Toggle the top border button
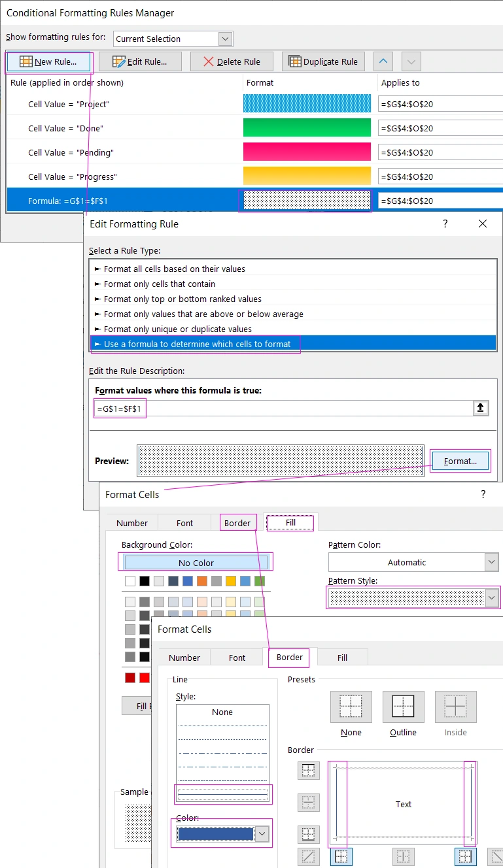This screenshot has height=868, width=503. click(x=308, y=771)
